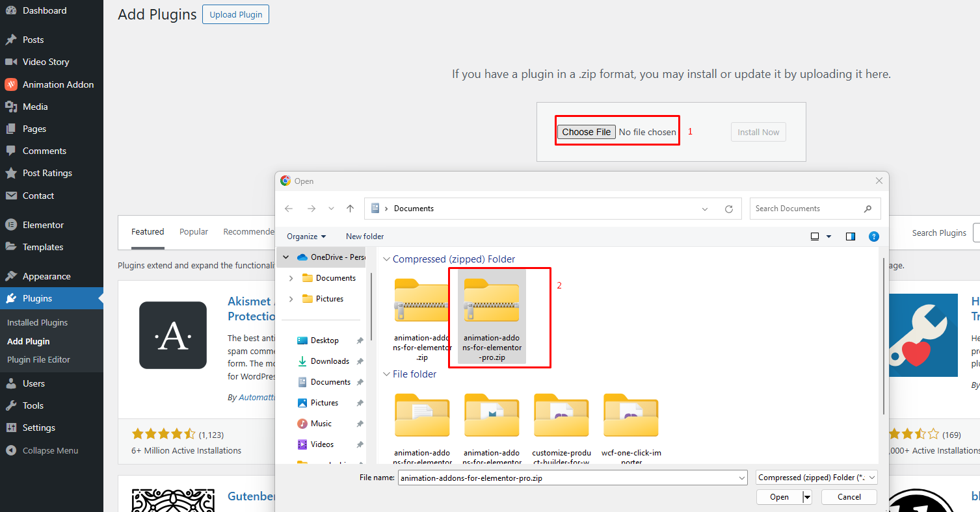Select the wcf-one-click-importer folder
Screen dimensions: 980x512
coord(631,428)
